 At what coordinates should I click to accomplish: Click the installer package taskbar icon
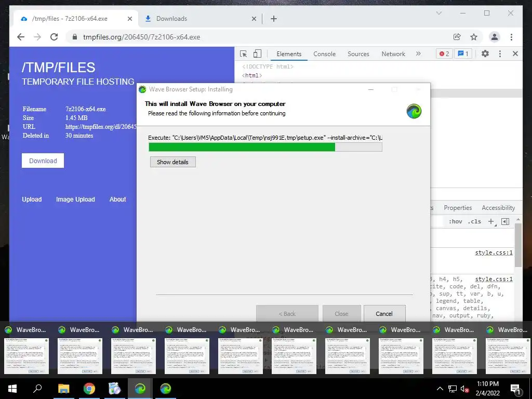pyautogui.click(x=115, y=389)
